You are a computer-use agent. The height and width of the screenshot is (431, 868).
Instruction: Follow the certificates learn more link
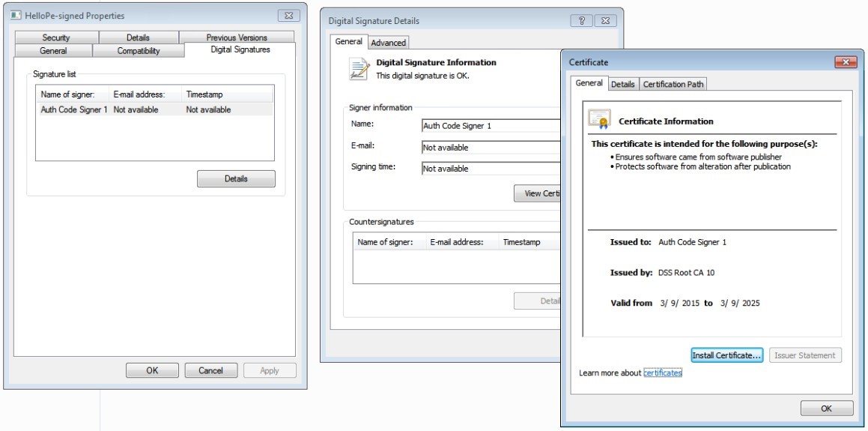662,373
